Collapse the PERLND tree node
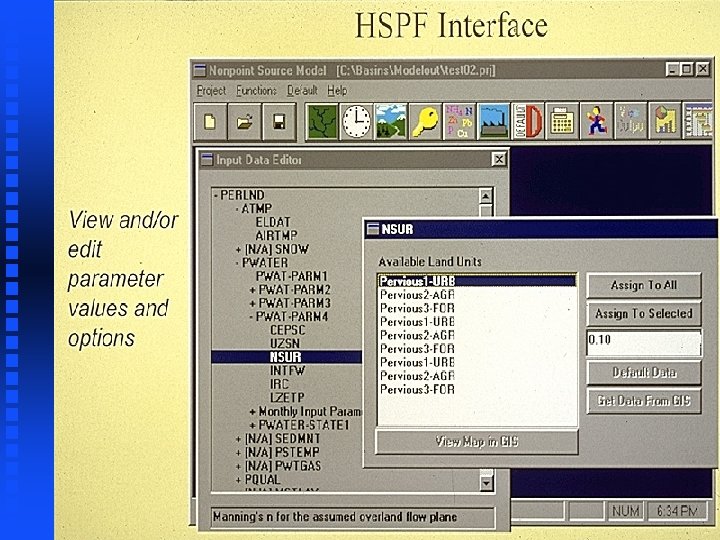The image size is (720, 540). pyautogui.click(x=215, y=196)
